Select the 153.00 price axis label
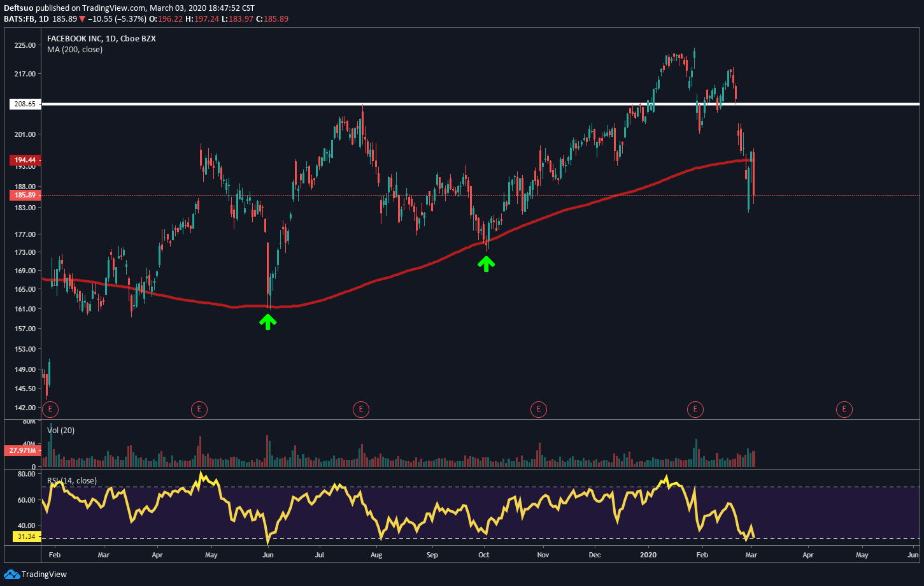The image size is (924, 586). coord(26,349)
